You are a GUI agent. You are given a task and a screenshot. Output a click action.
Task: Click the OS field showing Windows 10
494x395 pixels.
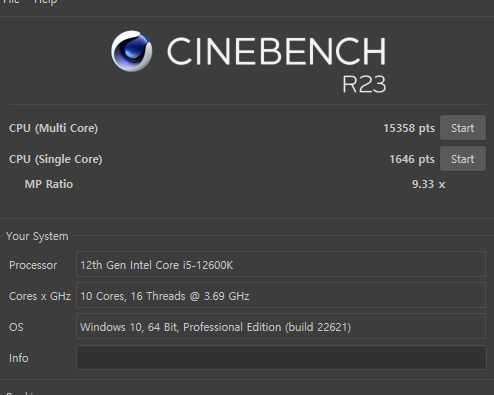coord(281,327)
